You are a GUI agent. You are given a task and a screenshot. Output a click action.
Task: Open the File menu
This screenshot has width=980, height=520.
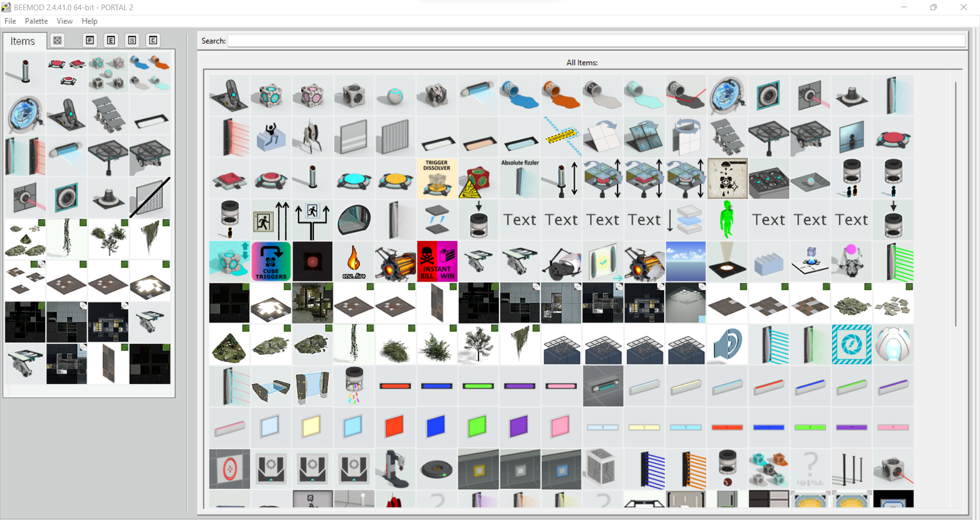(10, 21)
